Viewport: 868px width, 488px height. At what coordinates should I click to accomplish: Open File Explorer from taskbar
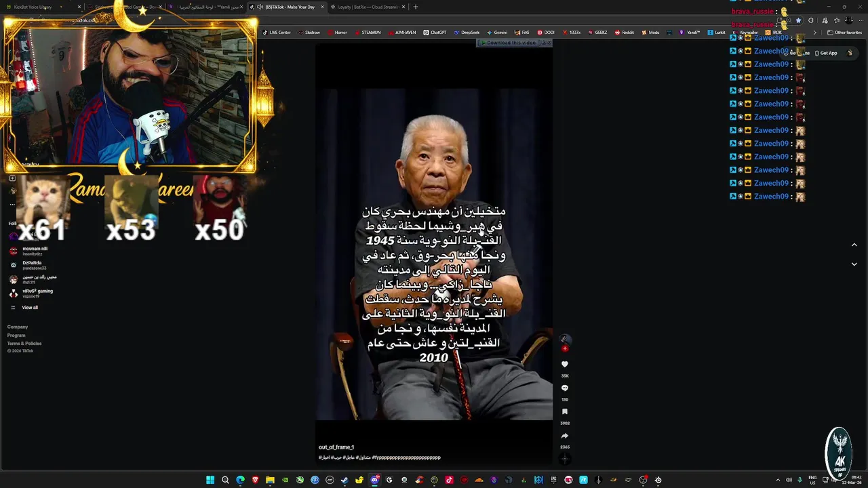270,480
